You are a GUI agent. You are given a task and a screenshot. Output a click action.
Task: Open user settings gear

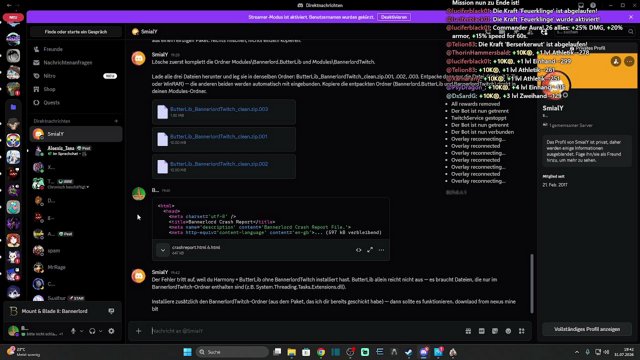click(x=111, y=331)
